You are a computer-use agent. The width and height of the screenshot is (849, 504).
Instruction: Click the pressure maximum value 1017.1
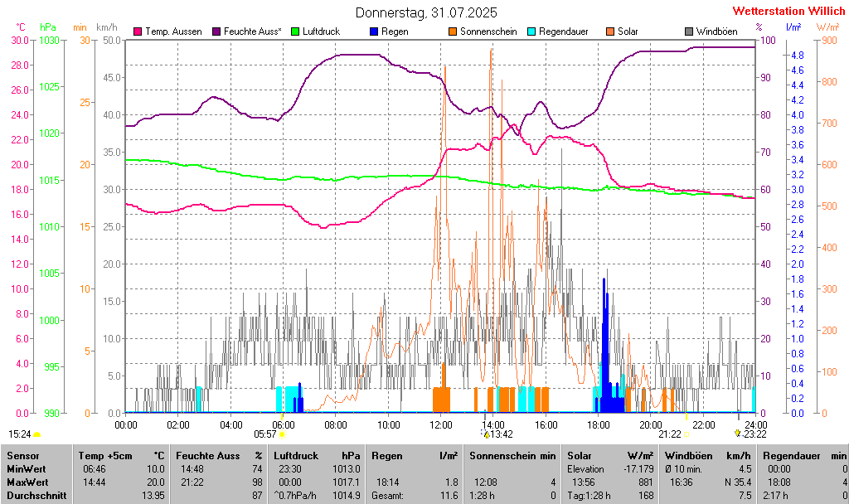(x=347, y=482)
